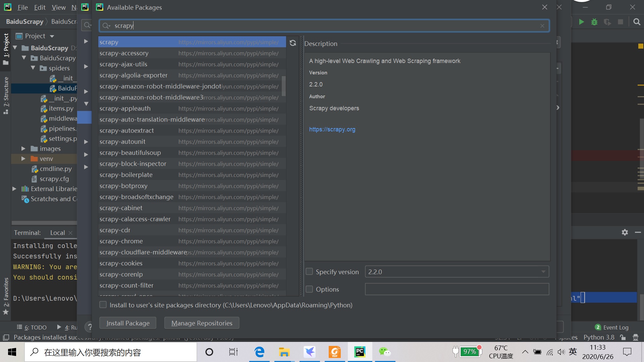This screenshot has width=644, height=362.
Task: Expand External Libraries node
Action: click(14, 189)
